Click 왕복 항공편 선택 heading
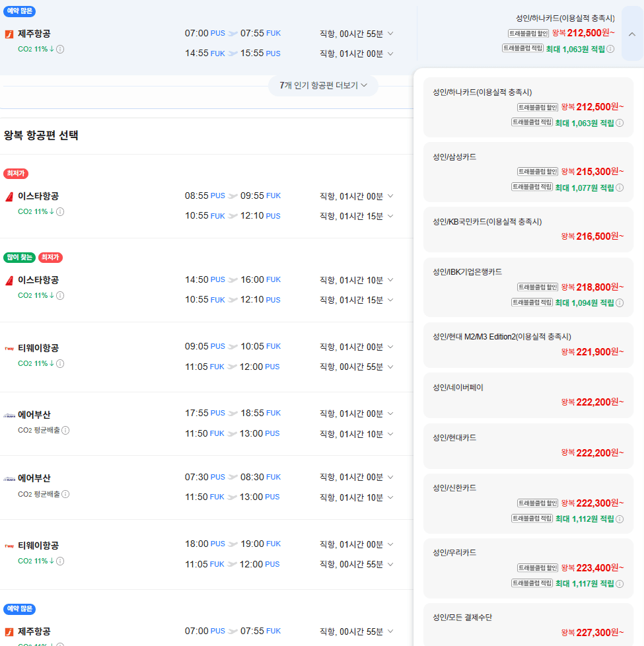Viewport: 644px width, 646px height. pos(41,135)
